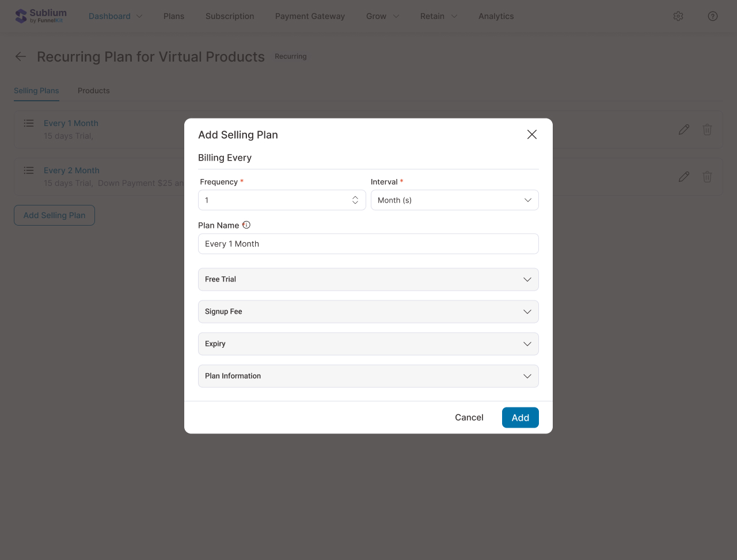This screenshot has height=560, width=737.
Task: Switch to the Products tab
Action: tap(93, 90)
